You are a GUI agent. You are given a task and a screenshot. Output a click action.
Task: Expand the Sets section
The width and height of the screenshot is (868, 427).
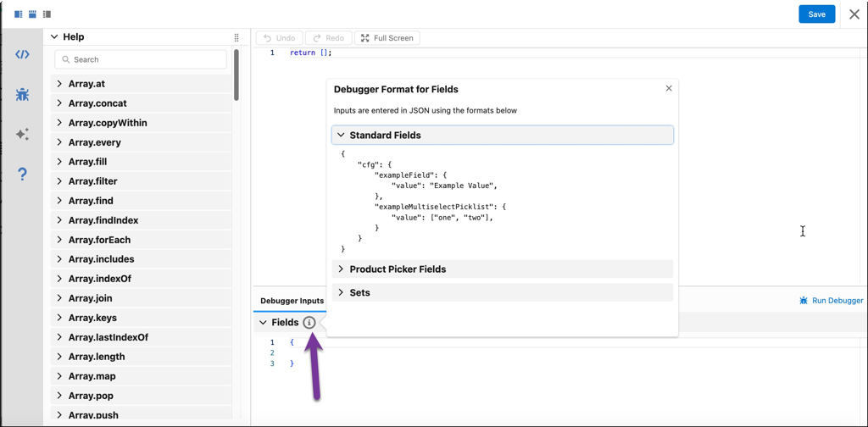click(502, 292)
